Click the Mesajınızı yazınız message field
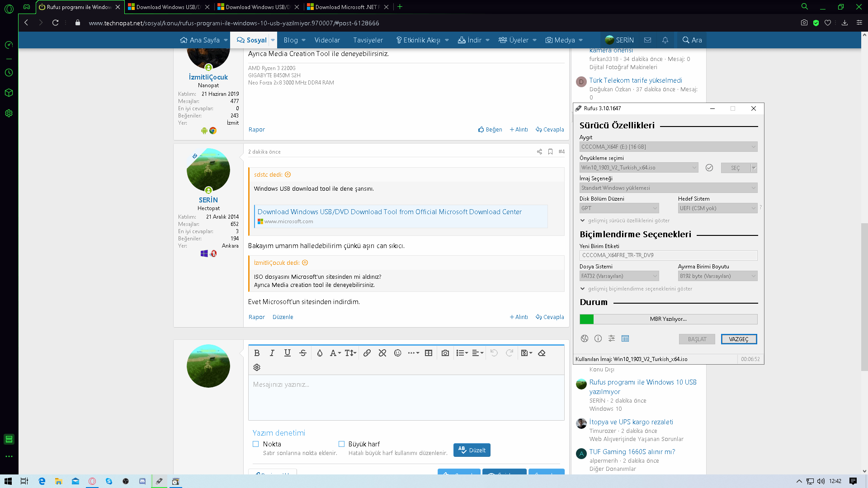868x488 pixels. point(406,397)
